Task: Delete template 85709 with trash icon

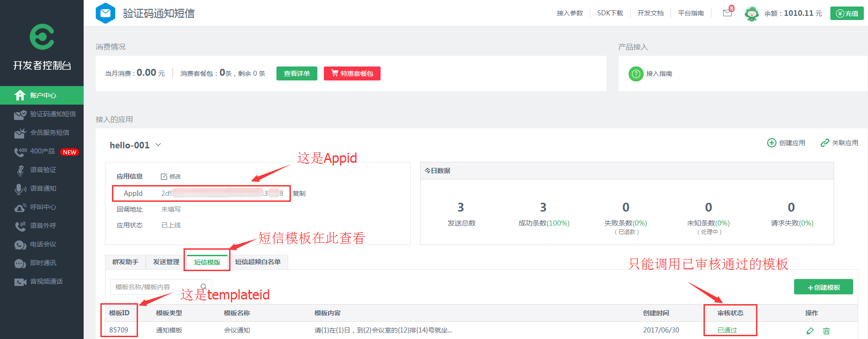Action: click(x=826, y=331)
